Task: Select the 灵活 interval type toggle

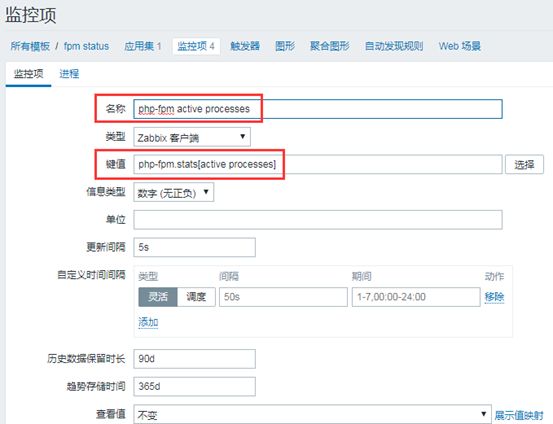Action: tap(158, 297)
